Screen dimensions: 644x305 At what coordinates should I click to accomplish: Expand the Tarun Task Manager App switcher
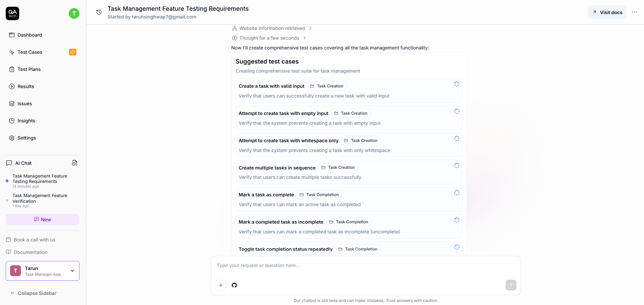42,271
